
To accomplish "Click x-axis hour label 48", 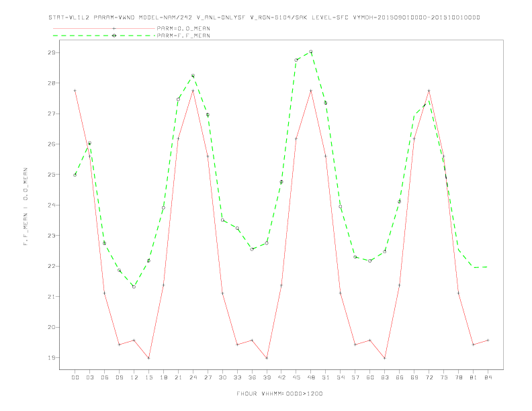I will pos(311,377).
